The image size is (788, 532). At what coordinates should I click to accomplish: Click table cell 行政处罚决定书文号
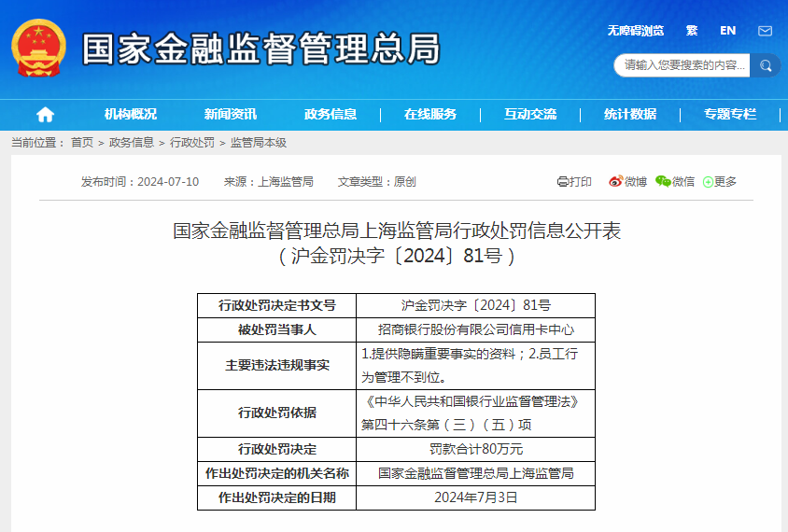point(277,305)
